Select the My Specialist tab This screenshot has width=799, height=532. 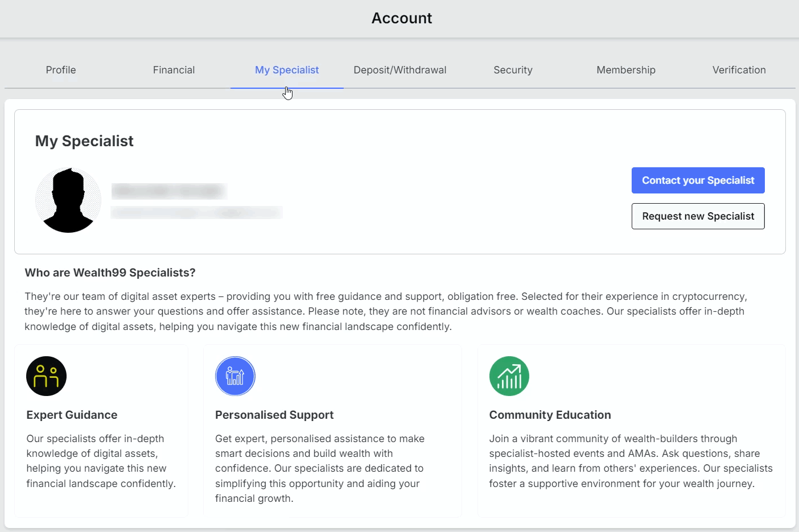pyautogui.click(x=287, y=70)
